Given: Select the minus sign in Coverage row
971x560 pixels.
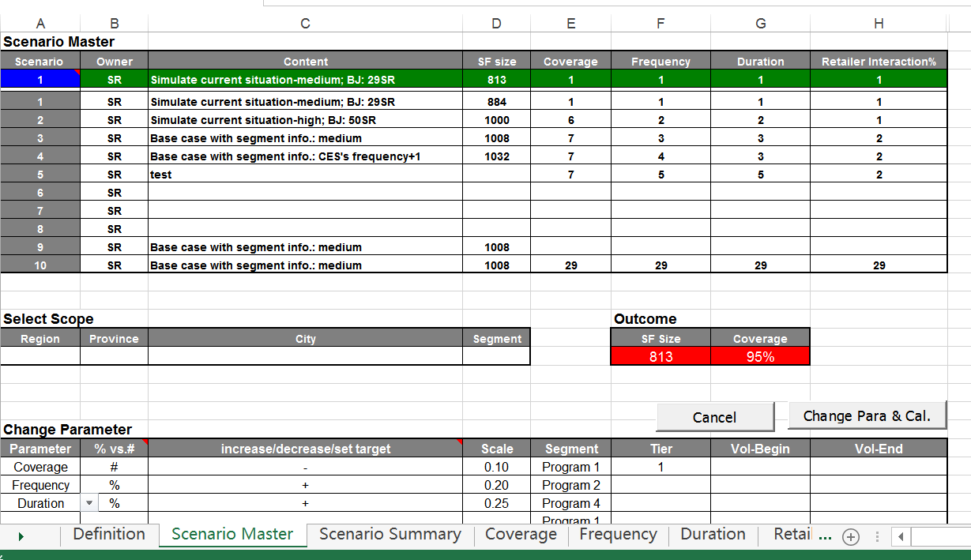Looking at the screenshot, I should click(x=305, y=467).
